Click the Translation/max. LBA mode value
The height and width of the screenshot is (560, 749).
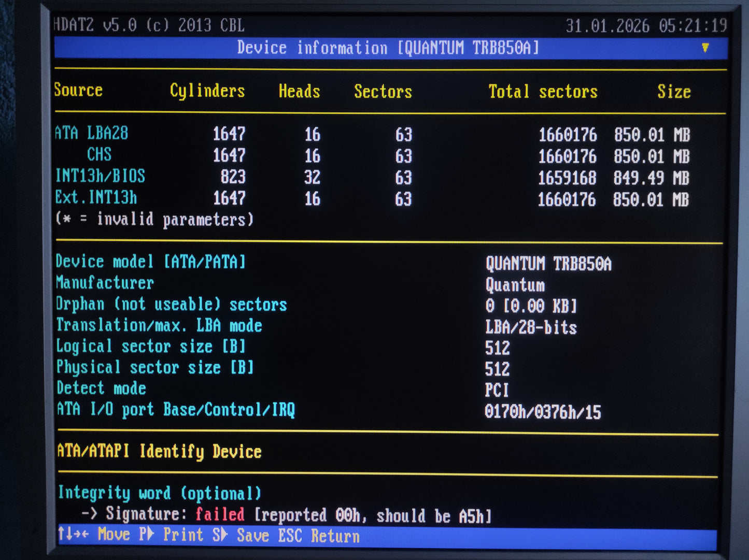531,327
